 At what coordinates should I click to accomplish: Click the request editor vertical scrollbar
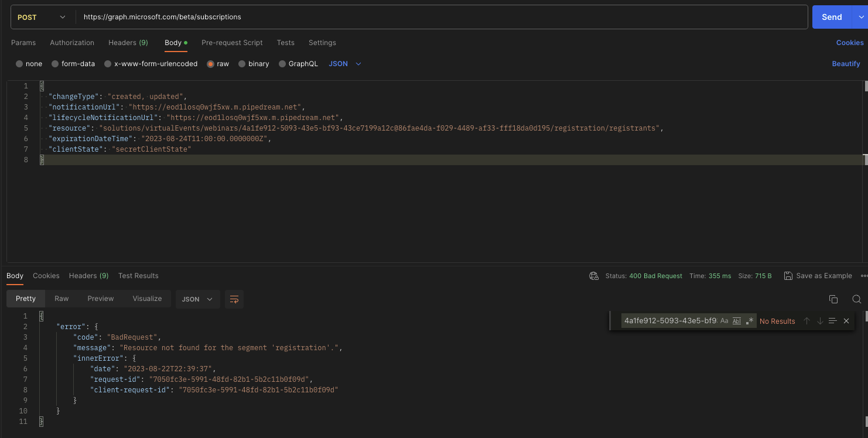866,87
